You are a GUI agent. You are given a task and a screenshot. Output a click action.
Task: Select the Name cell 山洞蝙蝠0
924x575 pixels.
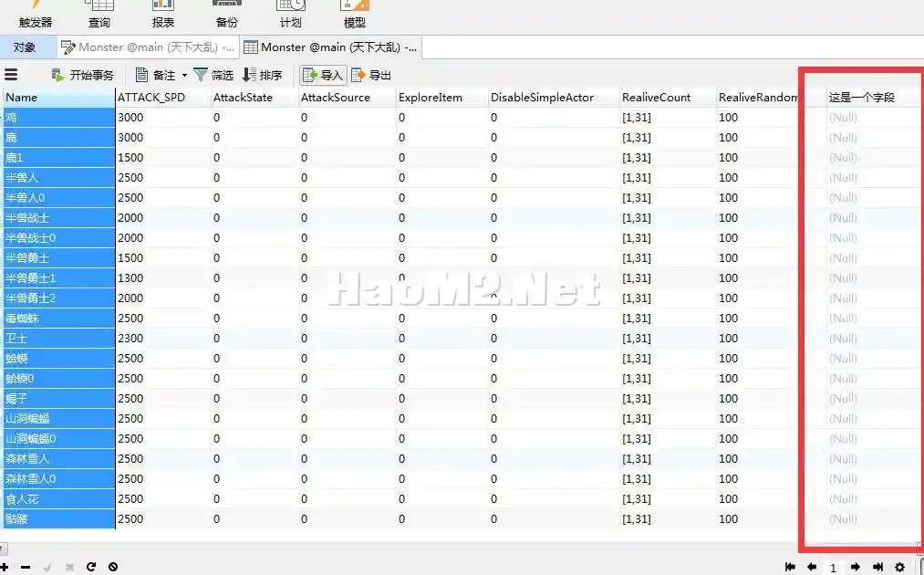pos(59,438)
